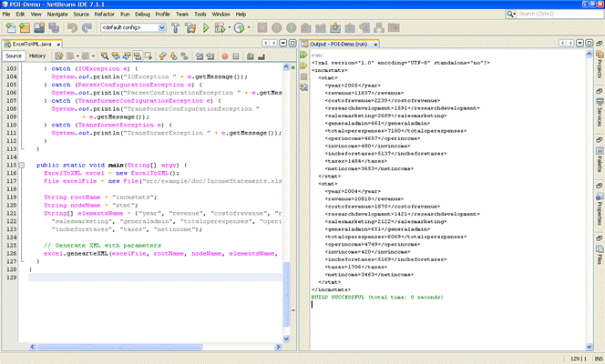The height and width of the screenshot is (364, 605).
Task: Click the New Project toolbar icon
Action: tap(25, 27)
